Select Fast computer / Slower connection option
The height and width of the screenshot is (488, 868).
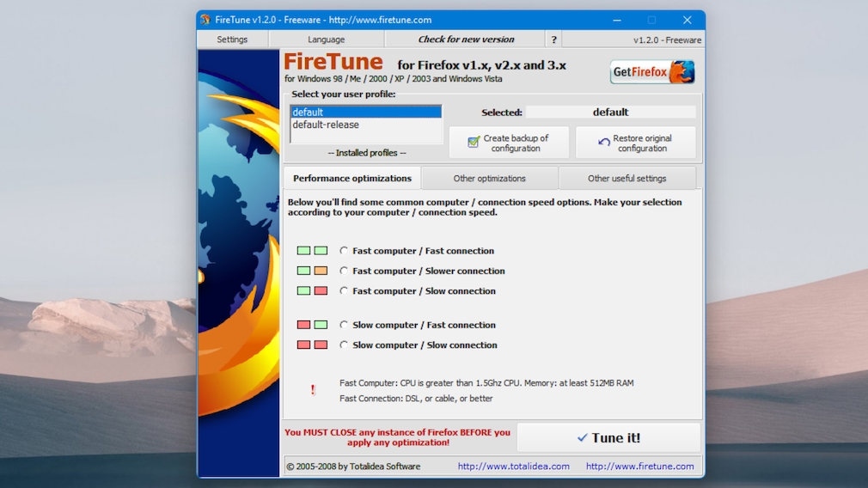345,271
